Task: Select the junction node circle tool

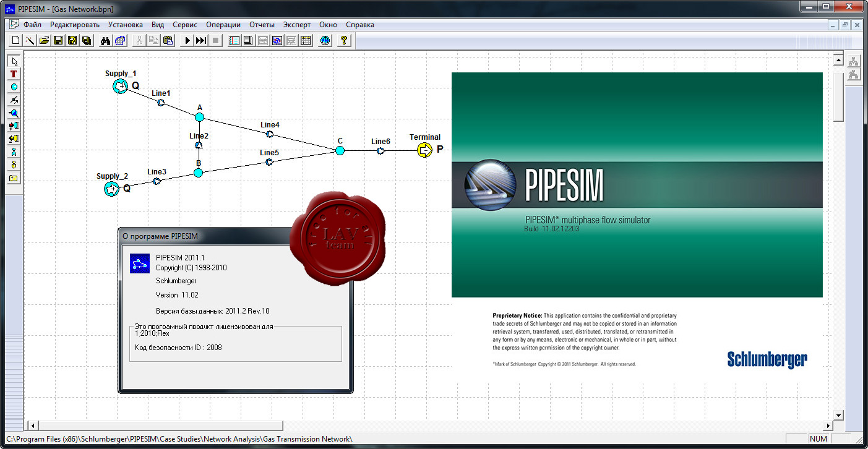Action: (14, 87)
